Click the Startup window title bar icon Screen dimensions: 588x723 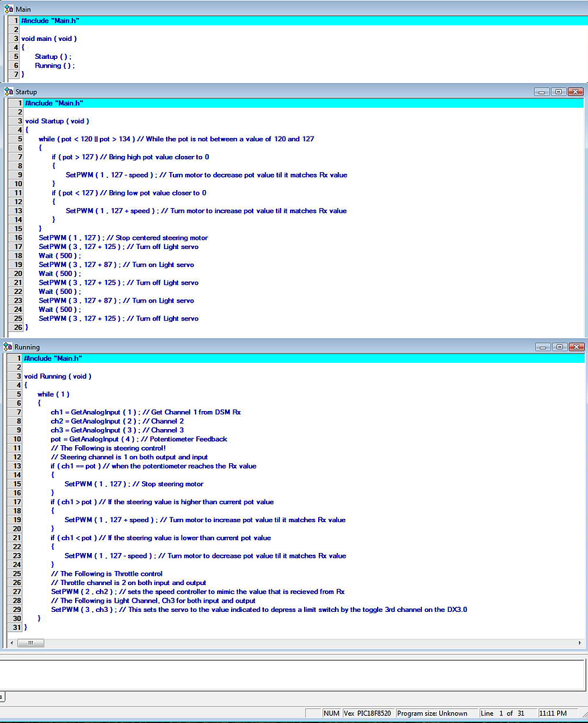point(8,92)
